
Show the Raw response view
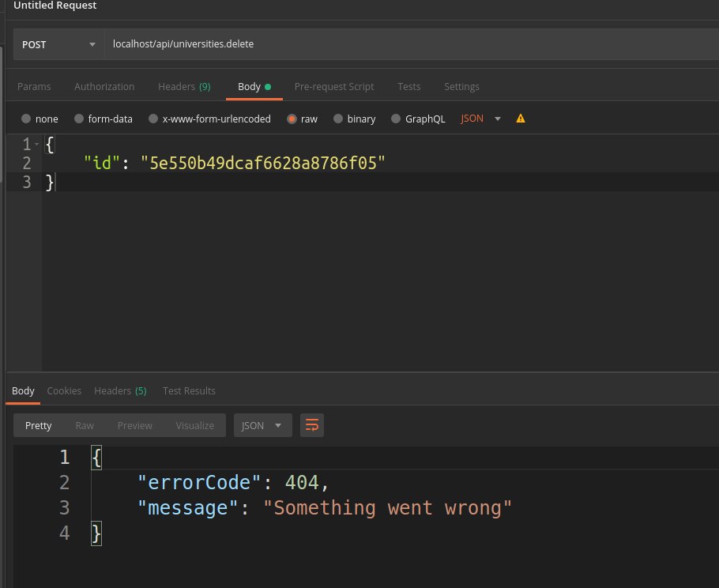(85, 425)
